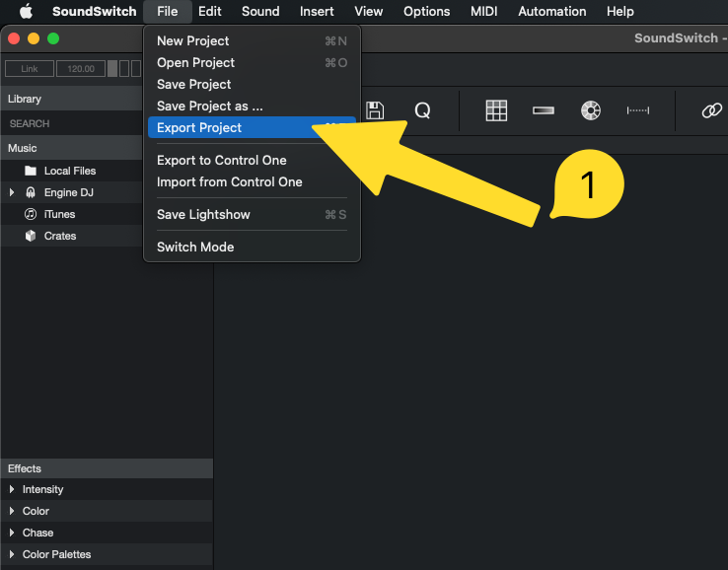Open the Help menu
This screenshot has height=570, width=728.
(x=619, y=11)
